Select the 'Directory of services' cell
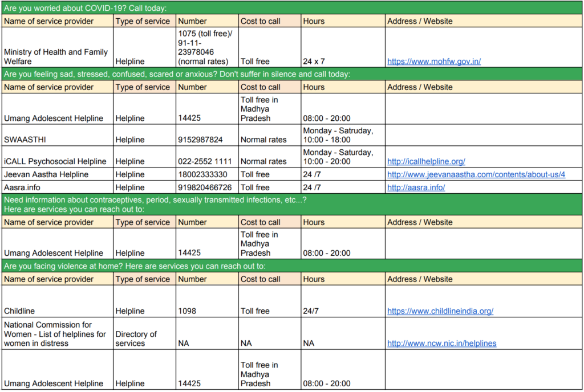Screen dimensions: 584x392 pos(144,333)
